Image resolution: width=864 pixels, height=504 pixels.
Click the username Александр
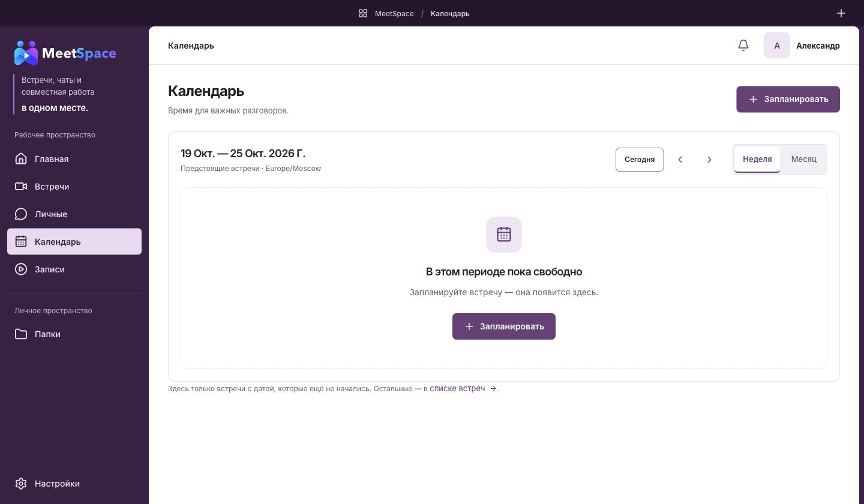[x=818, y=46]
